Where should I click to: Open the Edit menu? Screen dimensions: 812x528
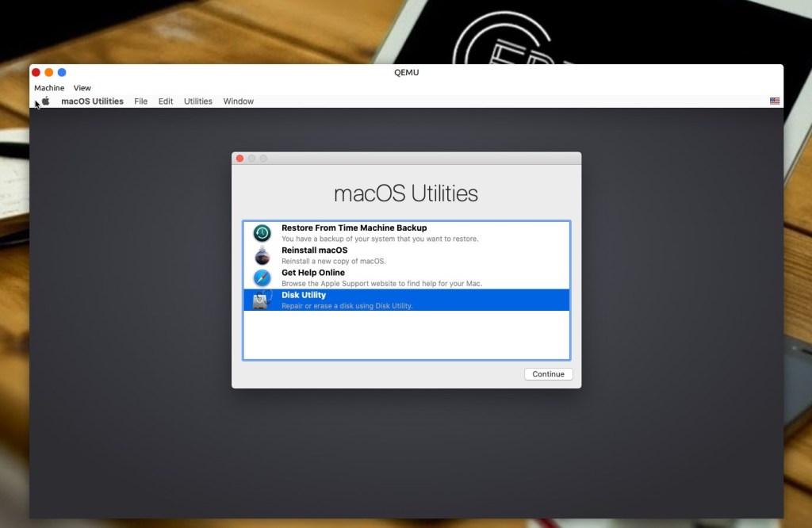point(165,101)
